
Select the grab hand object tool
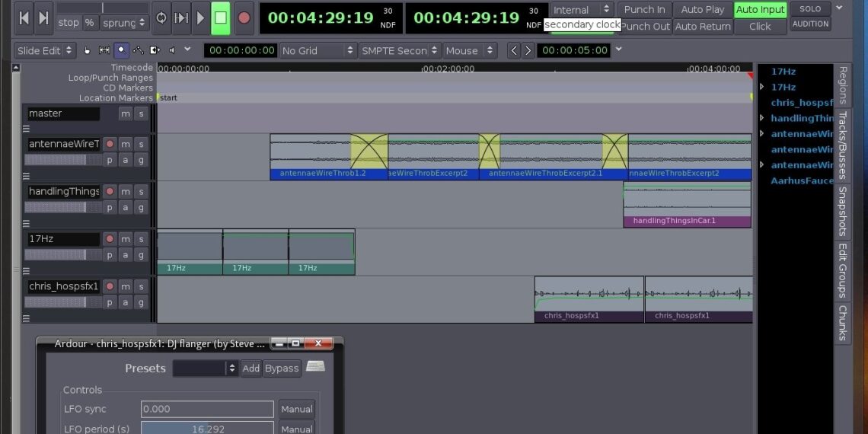(87, 51)
